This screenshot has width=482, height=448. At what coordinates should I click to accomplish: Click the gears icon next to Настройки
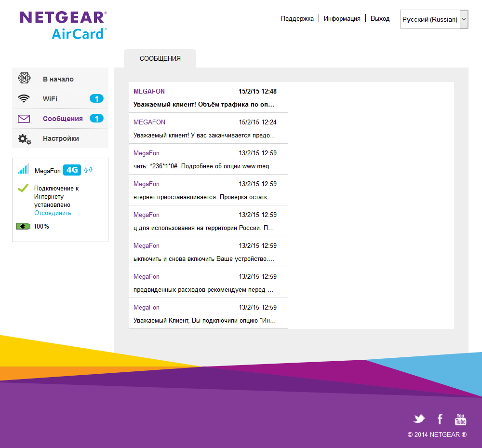pos(24,139)
